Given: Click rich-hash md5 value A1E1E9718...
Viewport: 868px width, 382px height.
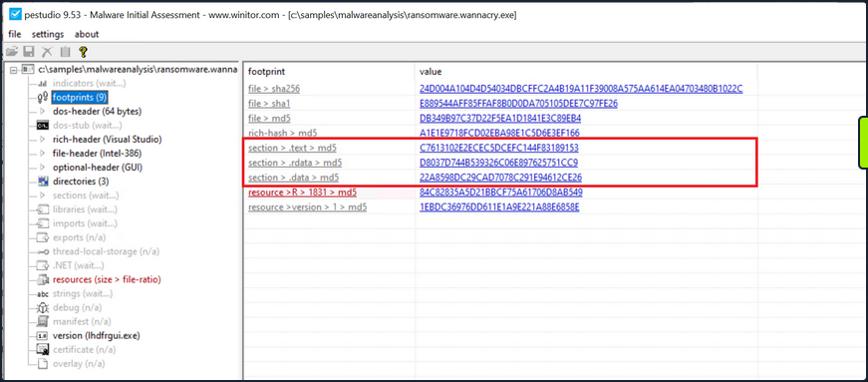Looking at the screenshot, I should pos(499,133).
